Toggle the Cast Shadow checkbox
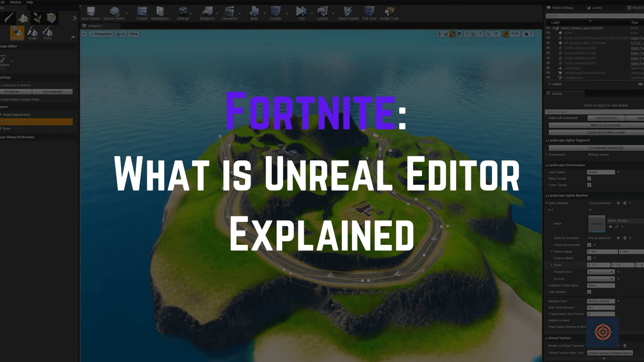Image resolution: width=644 pixels, height=362 pixels. click(589, 292)
